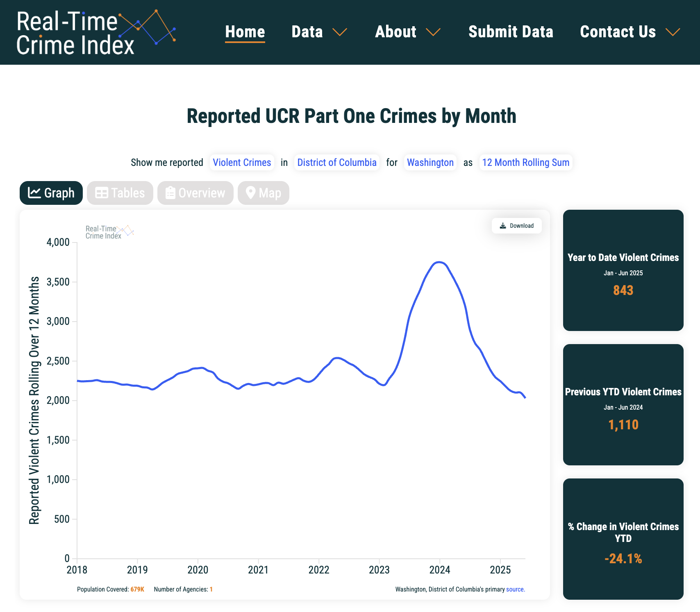Click the chart line peak near 2024
This screenshot has height=612, width=700.
pos(439,262)
